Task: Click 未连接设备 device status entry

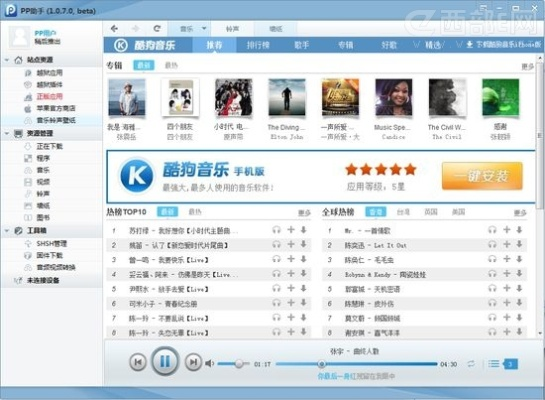Action: [43, 280]
